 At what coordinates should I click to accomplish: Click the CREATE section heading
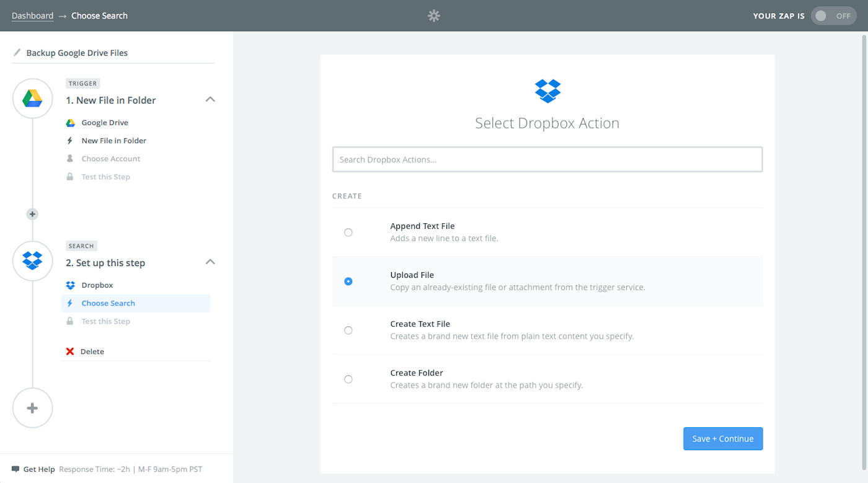click(347, 196)
